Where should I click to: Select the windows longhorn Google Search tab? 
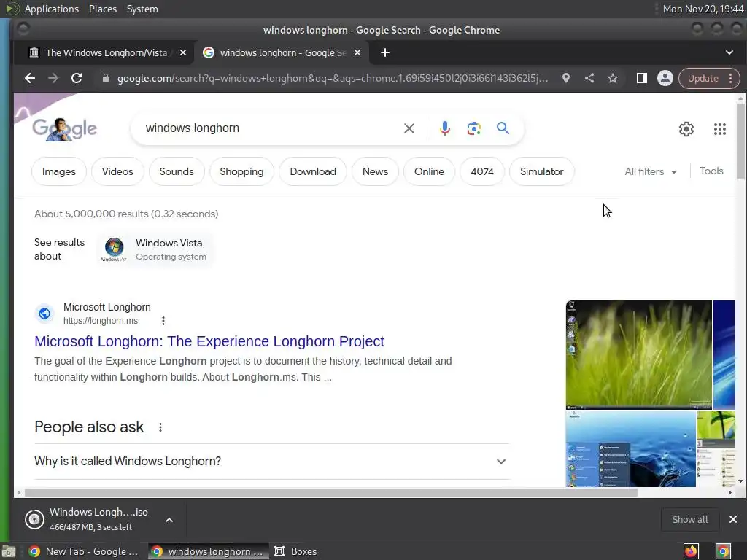coord(281,52)
